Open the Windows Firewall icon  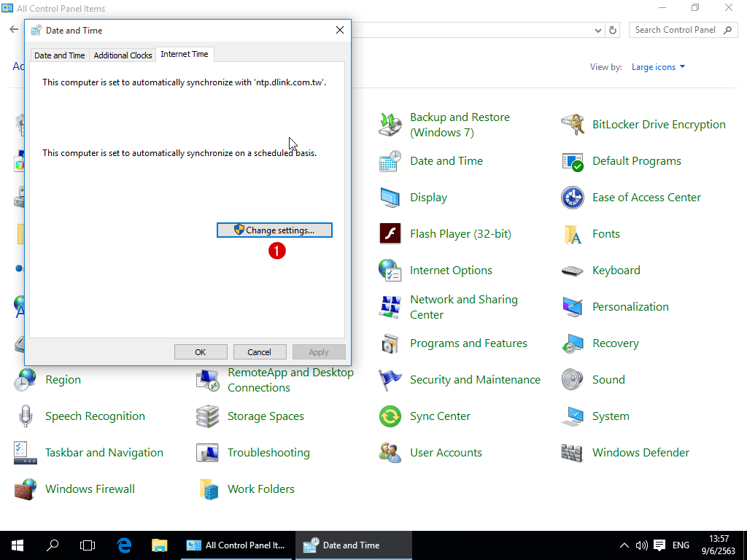point(26,489)
